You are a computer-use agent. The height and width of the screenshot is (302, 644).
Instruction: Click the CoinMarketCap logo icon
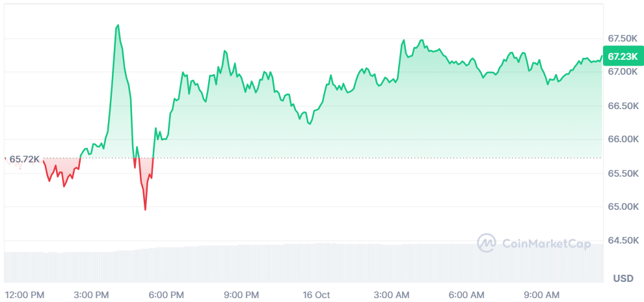tap(487, 244)
